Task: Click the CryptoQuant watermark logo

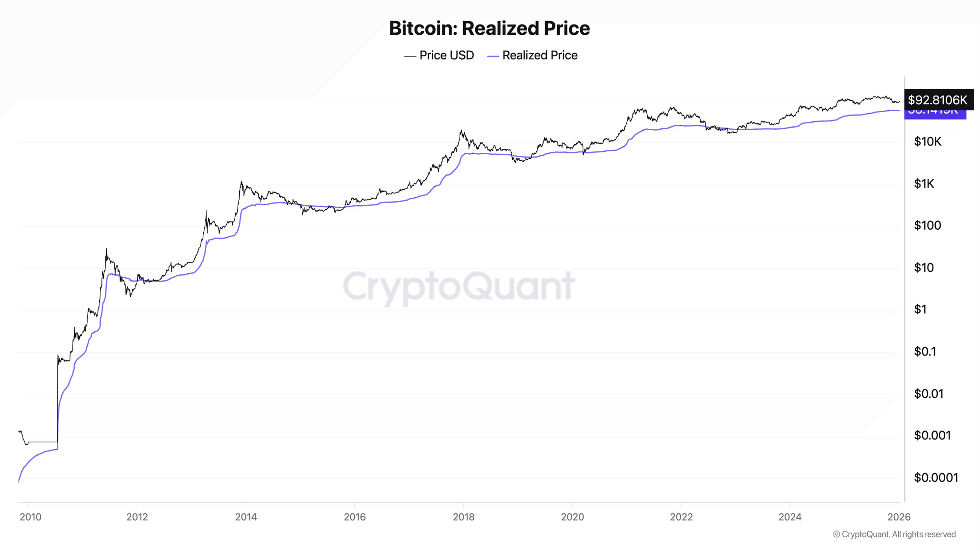Action: [459, 286]
